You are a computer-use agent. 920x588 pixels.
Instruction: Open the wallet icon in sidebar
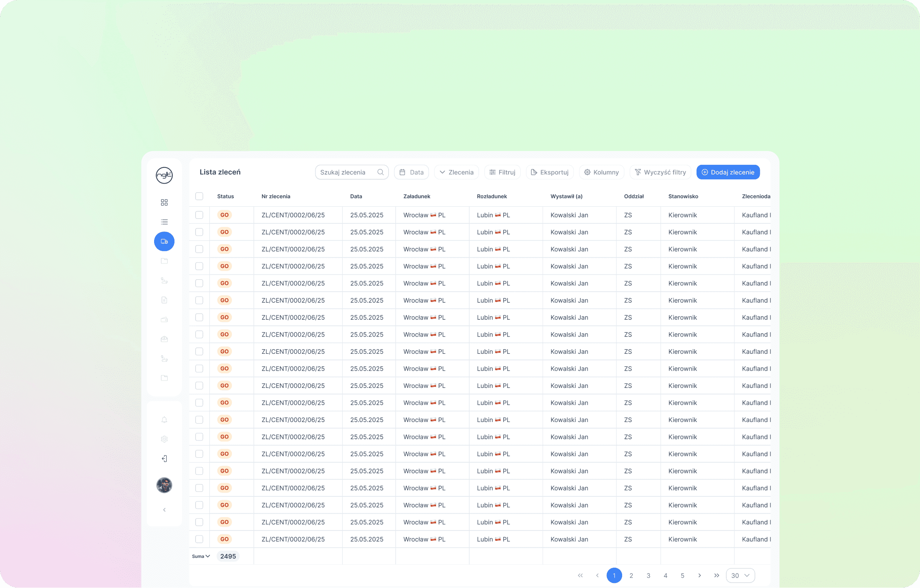[164, 320]
